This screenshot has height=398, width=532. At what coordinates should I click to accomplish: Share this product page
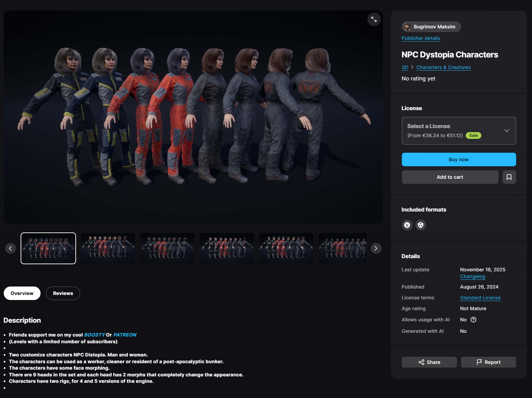[x=429, y=362]
